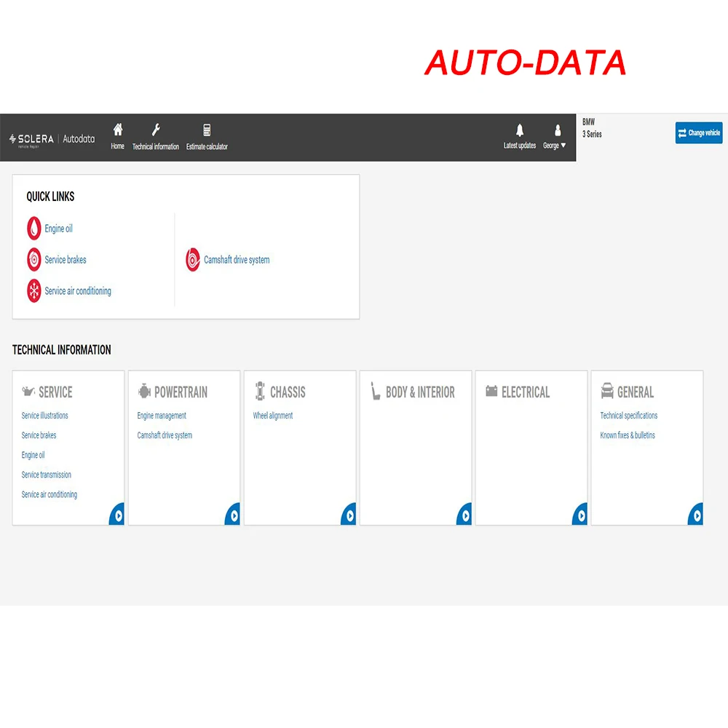Click the Electrical battery icon
Viewport: 728px width, 728px height.
491,391
